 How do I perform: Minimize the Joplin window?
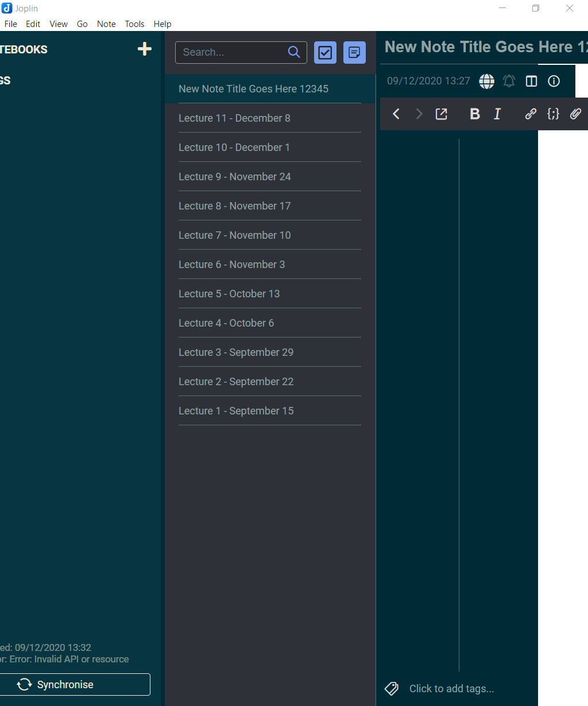pyautogui.click(x=502, y=8)
